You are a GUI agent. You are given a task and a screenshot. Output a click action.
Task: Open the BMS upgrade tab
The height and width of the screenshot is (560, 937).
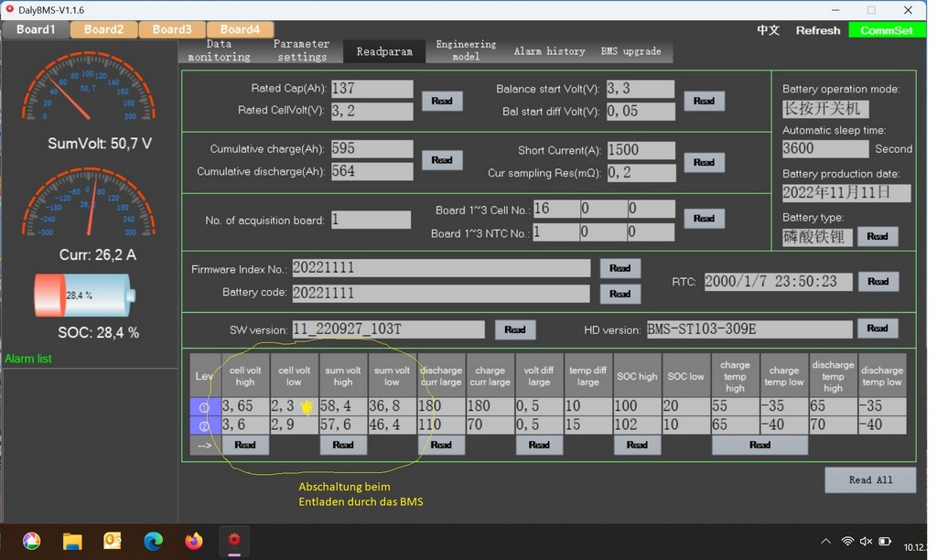point(631,51)
